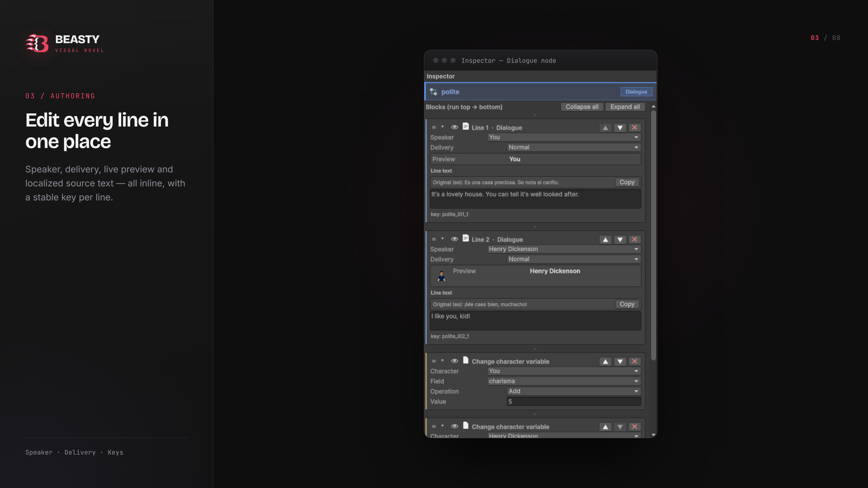The height and width of the screenshot is (488, 868).
Task: Click the '03 / 08' page counter
Action: tap(826, 38)
